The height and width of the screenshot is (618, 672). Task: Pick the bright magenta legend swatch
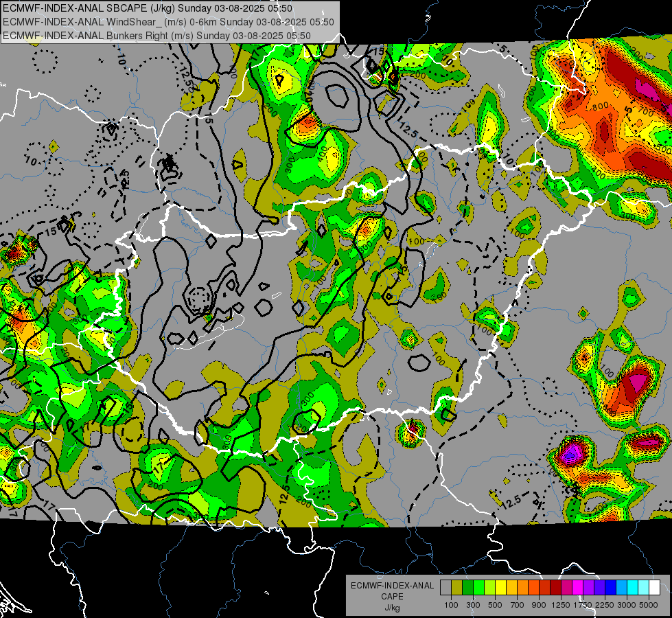coord(578,588)
